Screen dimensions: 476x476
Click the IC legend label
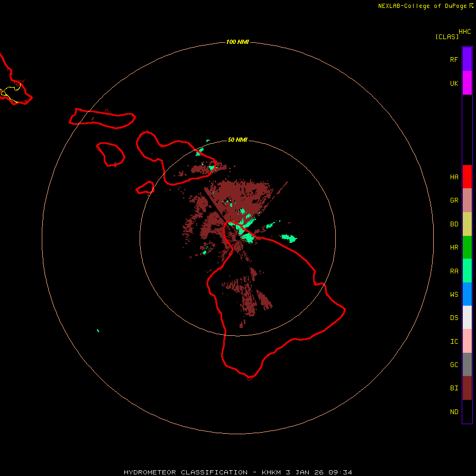(454, 341)
